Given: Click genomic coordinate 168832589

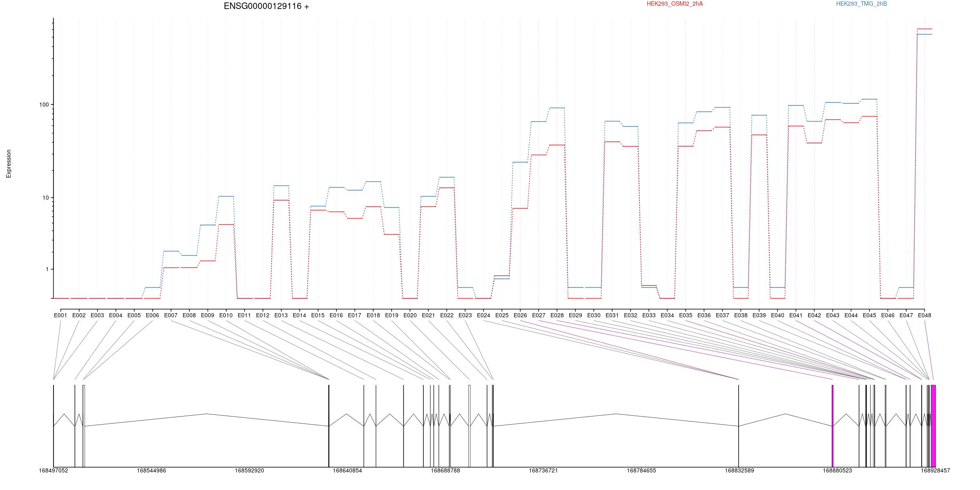Looking at the screenshot, I should pos(739,470).
